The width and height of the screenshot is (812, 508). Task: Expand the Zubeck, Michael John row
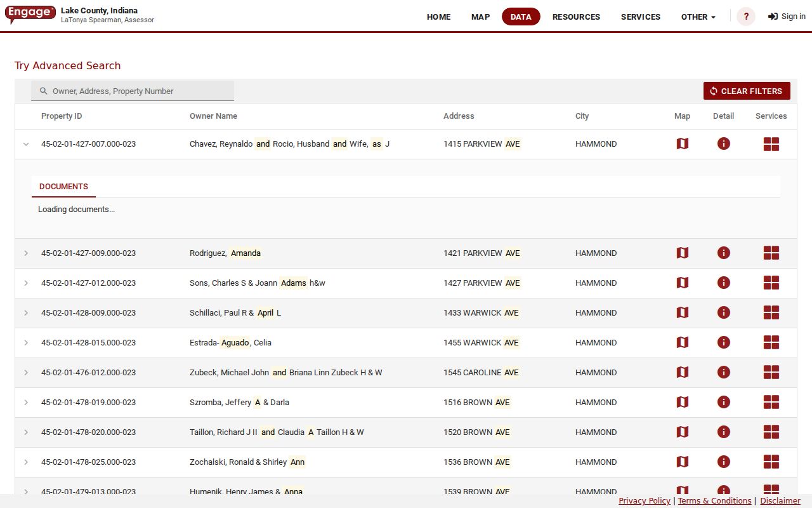pyautogui.click(x=26, y=373)
